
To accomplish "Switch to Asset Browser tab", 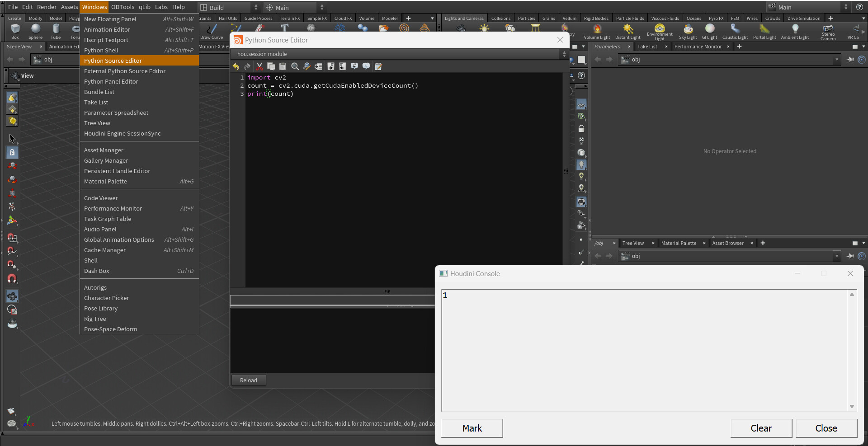I will (727, 243).
